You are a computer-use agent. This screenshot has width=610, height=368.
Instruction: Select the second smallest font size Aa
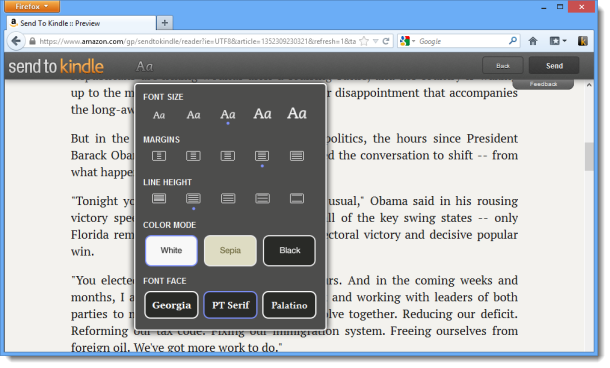(x=193, y=115)
